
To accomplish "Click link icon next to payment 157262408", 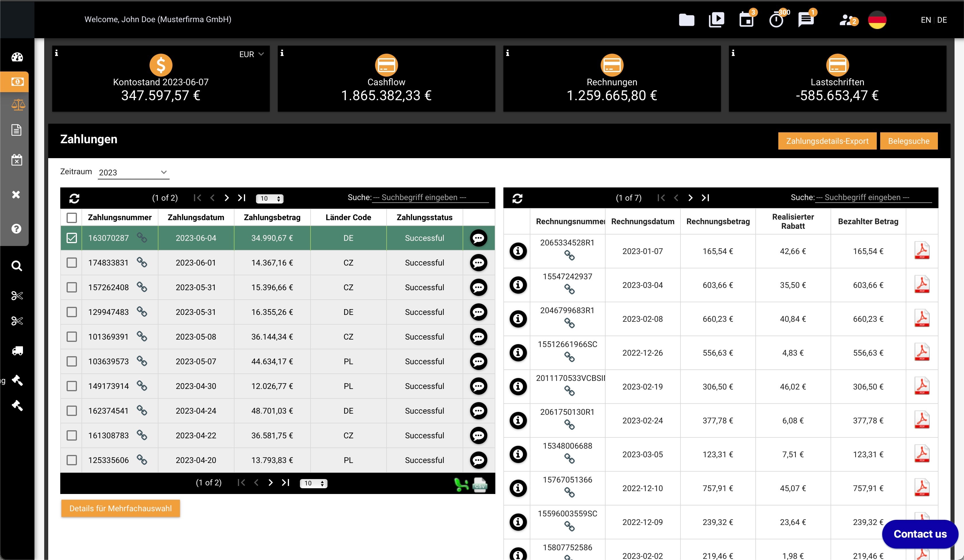I will [142, 287].
